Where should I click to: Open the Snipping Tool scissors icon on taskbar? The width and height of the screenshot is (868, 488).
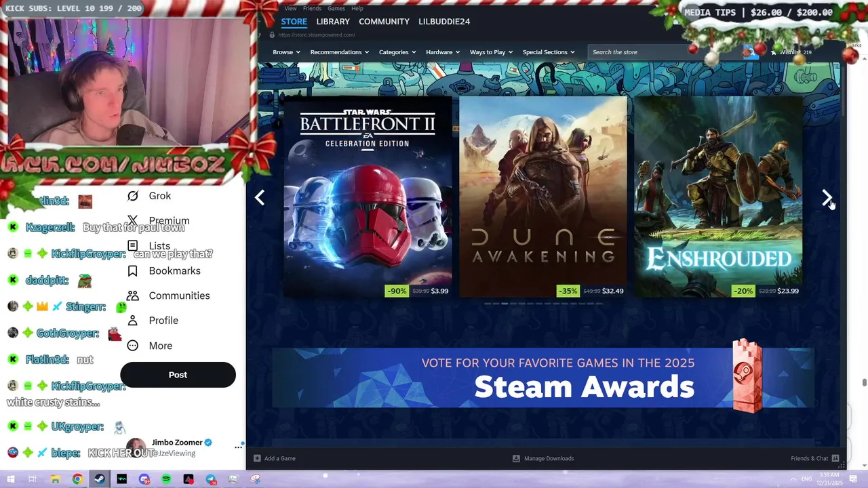coord(256,479)
